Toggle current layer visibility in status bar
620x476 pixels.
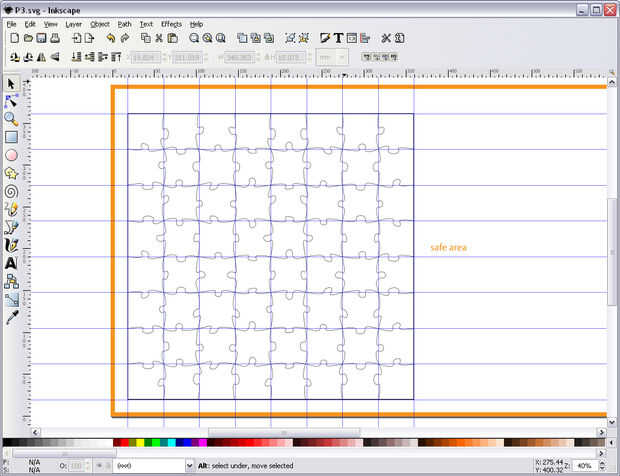[99, 466]
